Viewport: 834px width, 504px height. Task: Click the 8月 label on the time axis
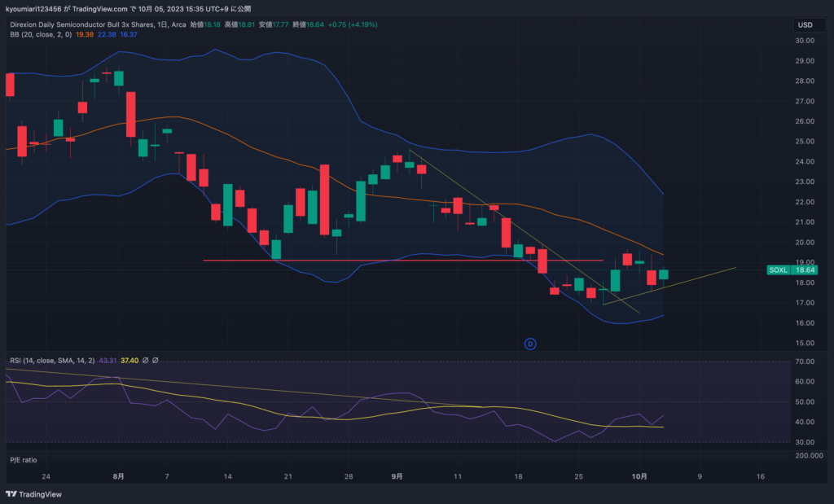(119, 476)
